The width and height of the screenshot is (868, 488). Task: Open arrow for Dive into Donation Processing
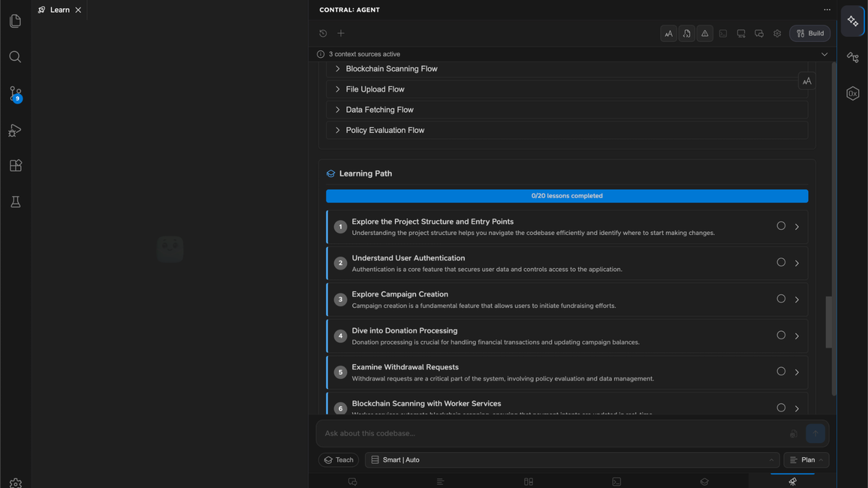pyautogui.click(x=797, y=336)
